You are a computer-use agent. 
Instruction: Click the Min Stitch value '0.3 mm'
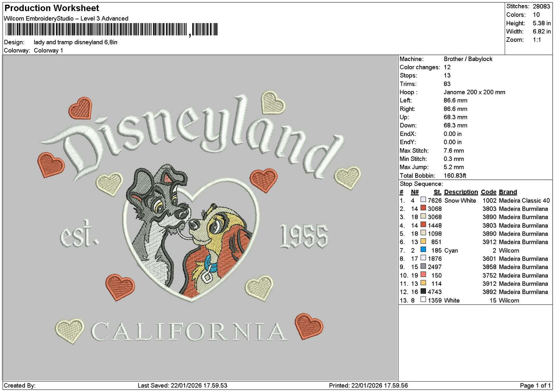pos(454,159)
